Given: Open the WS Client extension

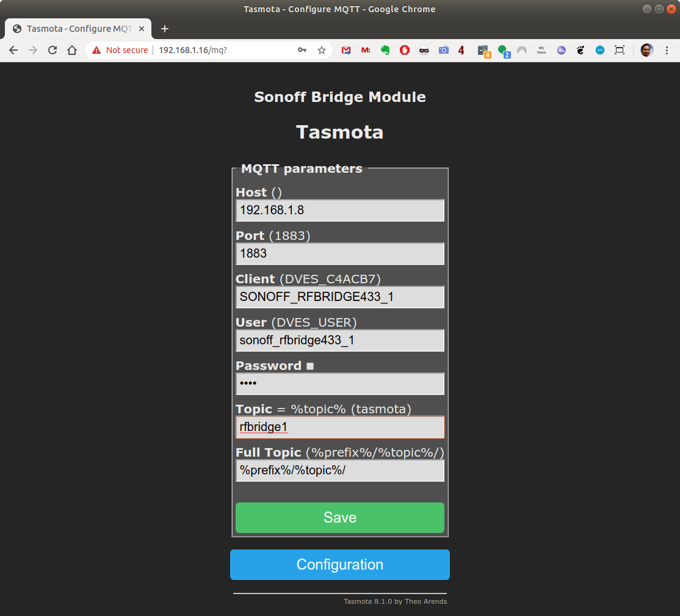Looking at the screenshot, I should tap(541, 50).
